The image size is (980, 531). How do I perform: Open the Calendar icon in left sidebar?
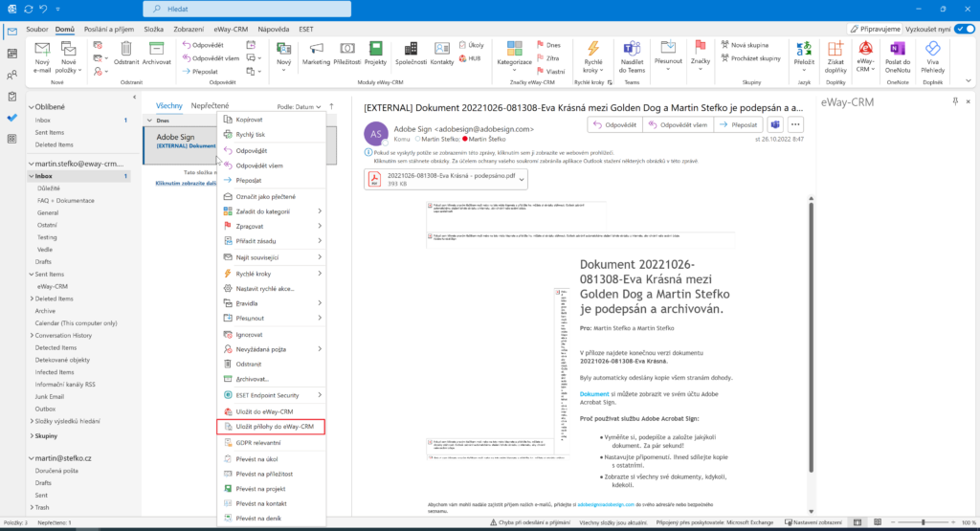point(11,54)
